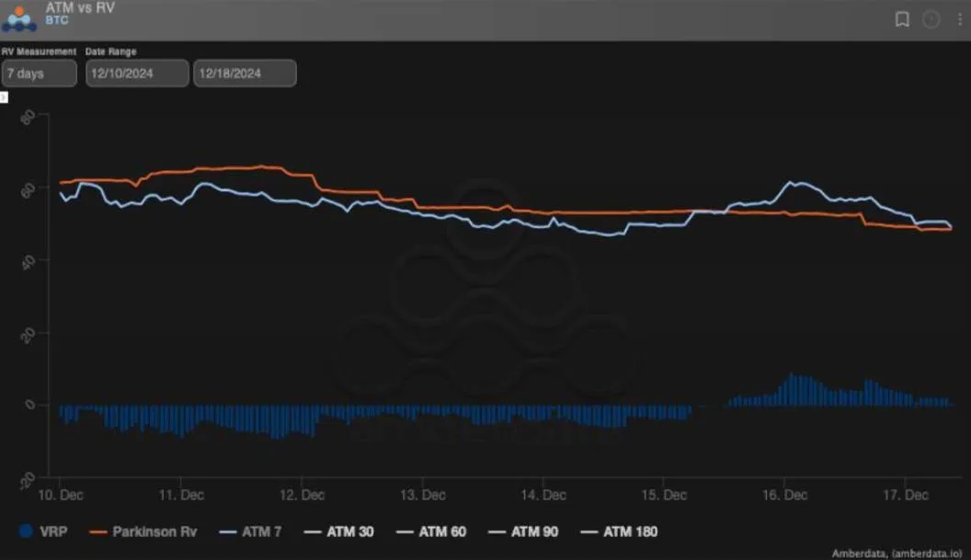
Task: Click the 'ATM vs RV' chart title
Action: tap(80, 8)
